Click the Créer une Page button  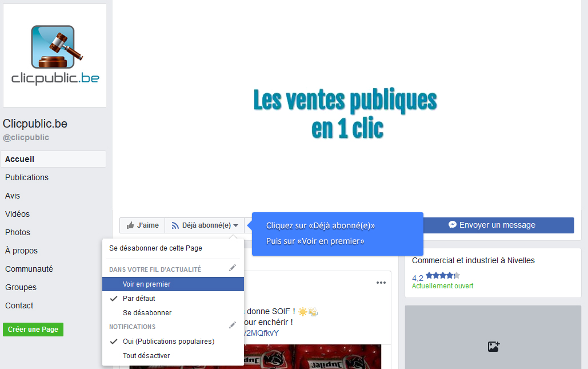pyautogui.click(x=33, y=329)
